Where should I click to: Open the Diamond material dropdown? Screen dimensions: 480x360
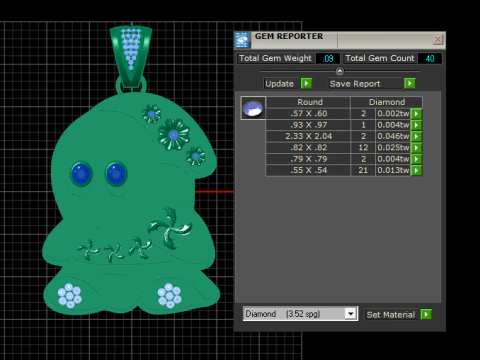[350, 314]
